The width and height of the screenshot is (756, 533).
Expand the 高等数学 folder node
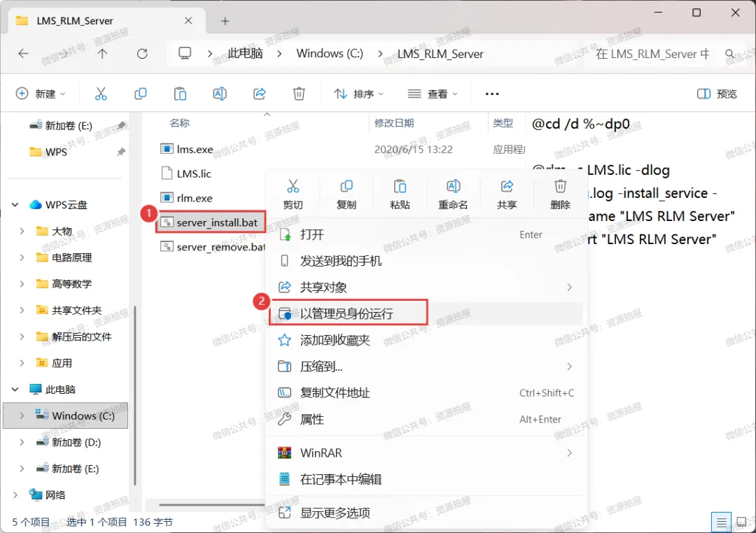(x=22, y=284)
